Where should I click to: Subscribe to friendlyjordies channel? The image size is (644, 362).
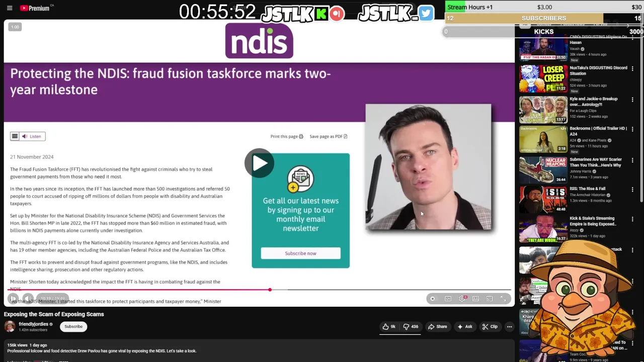point(73,327)
